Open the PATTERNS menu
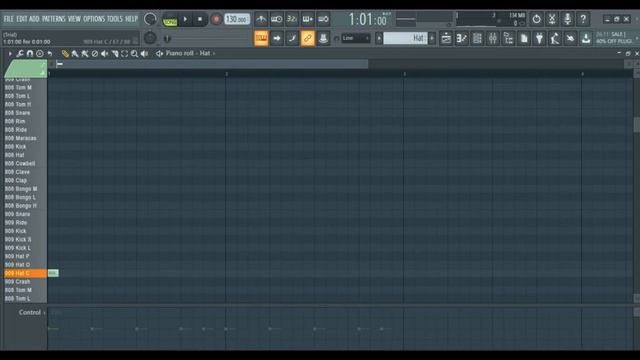The image size is (640, 360). [53, 19]
